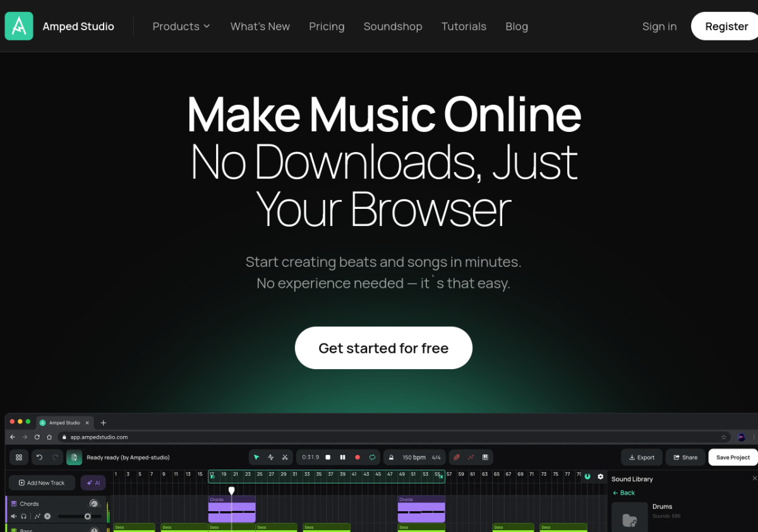Open the piano keyboard icon
Screen dimensions: 758x532
pos(485,458)
